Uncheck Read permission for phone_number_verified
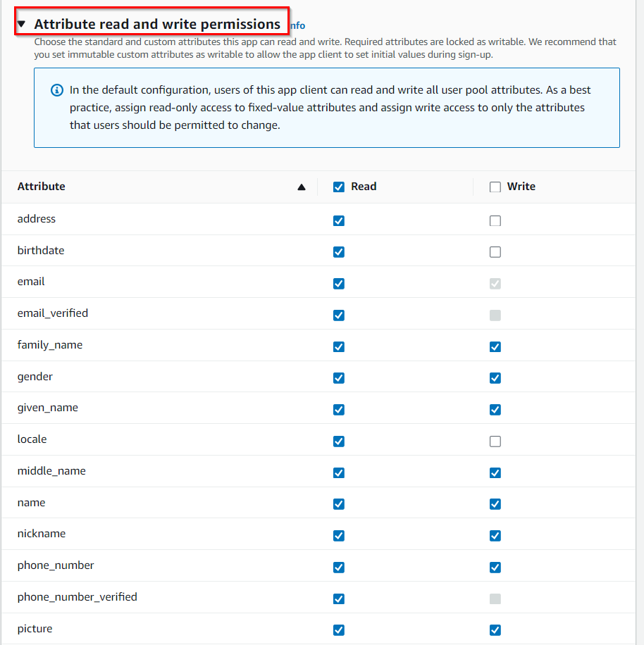This screenshot has width=644, height=645. click(339, 599)
